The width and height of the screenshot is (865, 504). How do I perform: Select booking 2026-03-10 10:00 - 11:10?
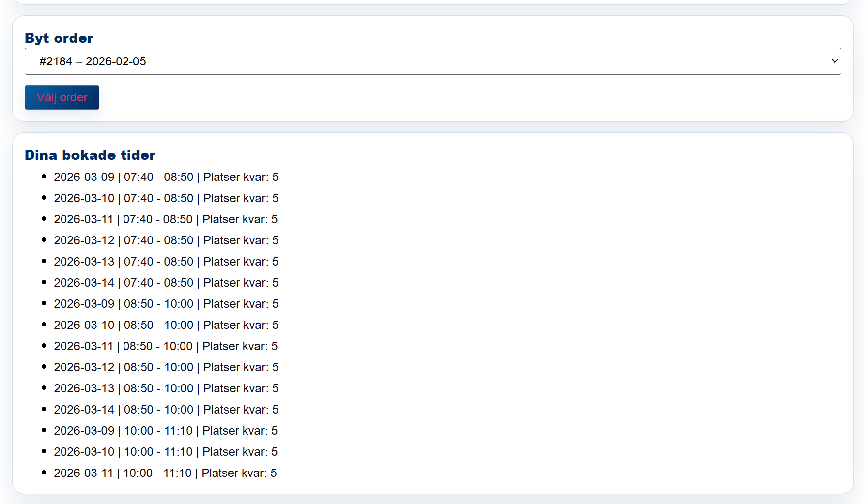pyautogui.click(x=165, y=452)
